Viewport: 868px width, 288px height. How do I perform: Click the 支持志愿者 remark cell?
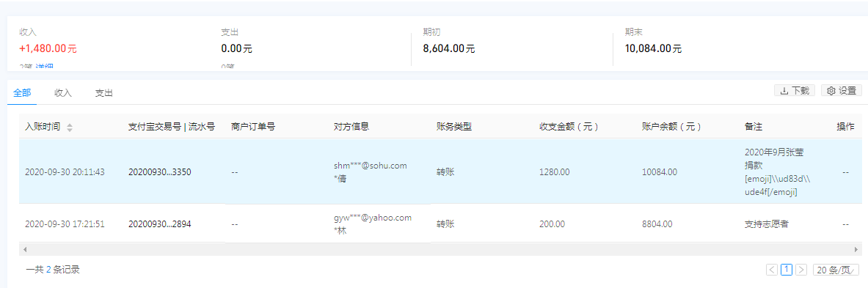click(767, 224)
